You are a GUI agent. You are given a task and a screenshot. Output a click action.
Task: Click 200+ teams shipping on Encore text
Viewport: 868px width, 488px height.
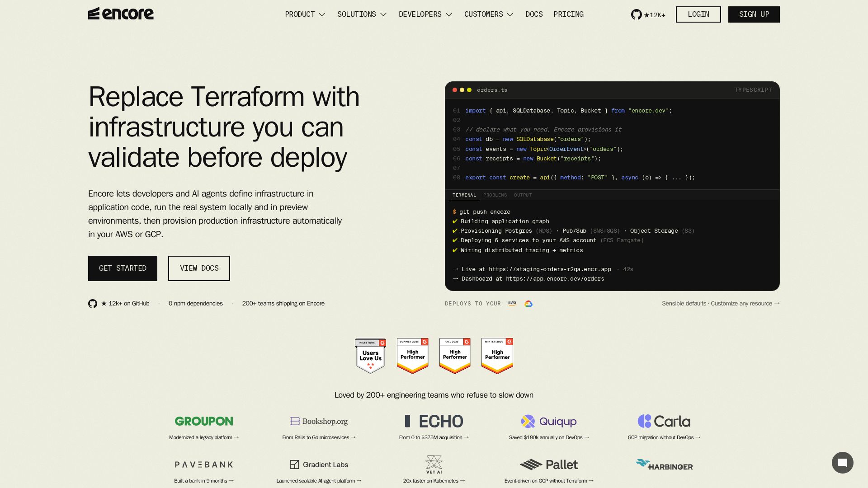tap(283, 304)
